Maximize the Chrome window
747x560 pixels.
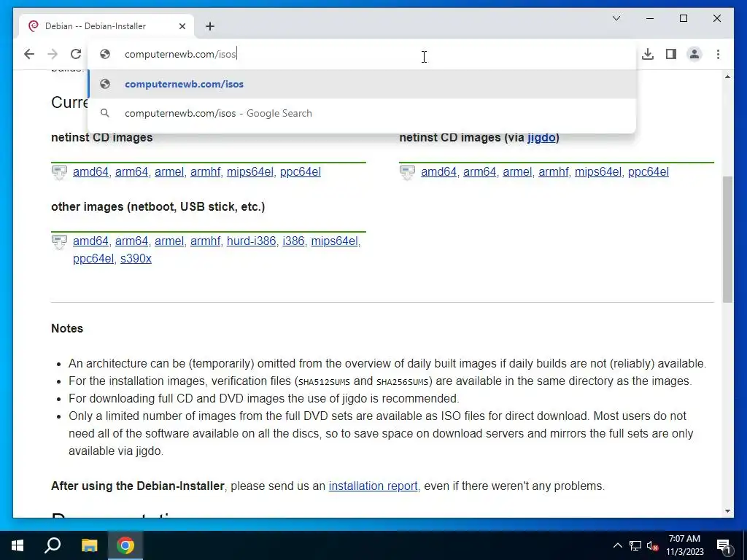[684, 18]
